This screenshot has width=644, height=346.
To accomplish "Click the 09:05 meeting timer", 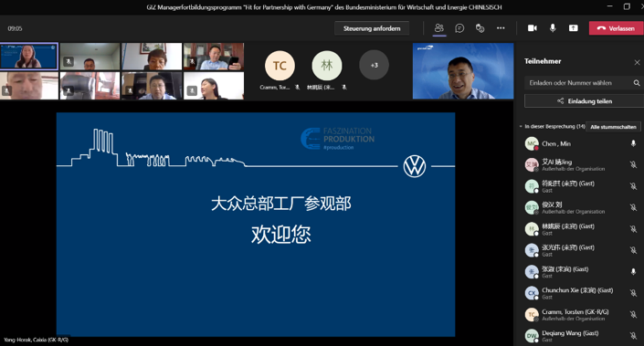I will pos(15,28).
